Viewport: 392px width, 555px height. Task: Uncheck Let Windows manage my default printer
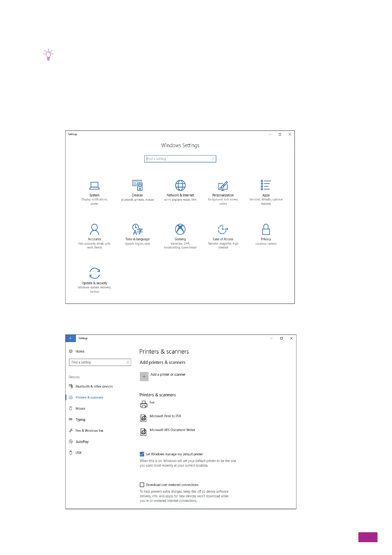coord(142,454)
